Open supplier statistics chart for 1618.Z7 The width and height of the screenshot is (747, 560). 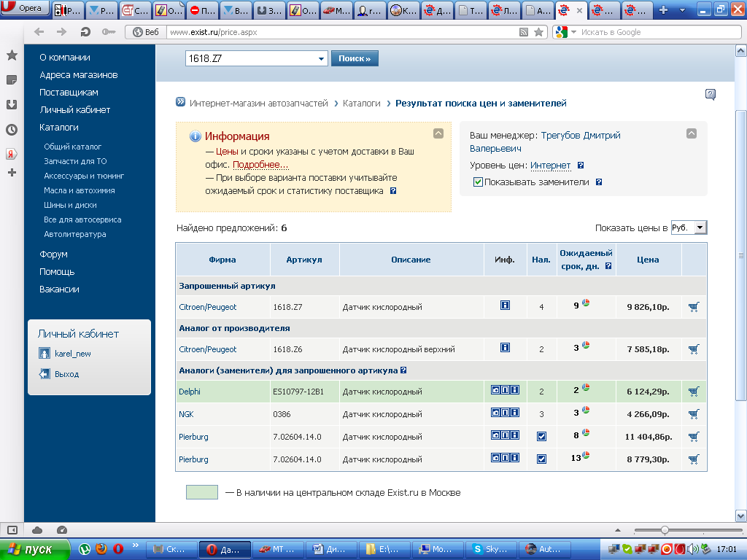coord(586,303)
